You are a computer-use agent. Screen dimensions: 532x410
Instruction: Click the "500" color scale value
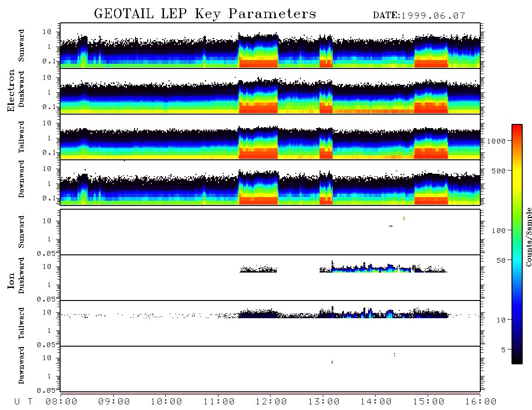click(x=498, y=171)
